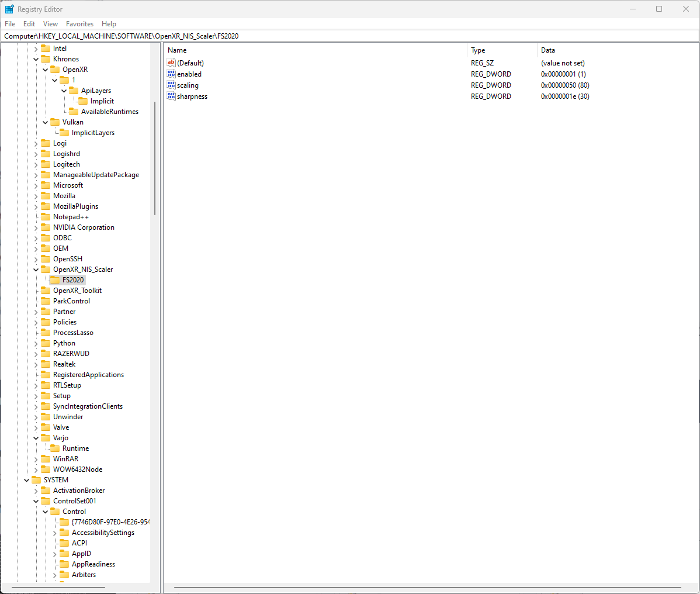
Task: Click the 0x00000050 (80) scaling data
Action: click(x=565, y=85)
